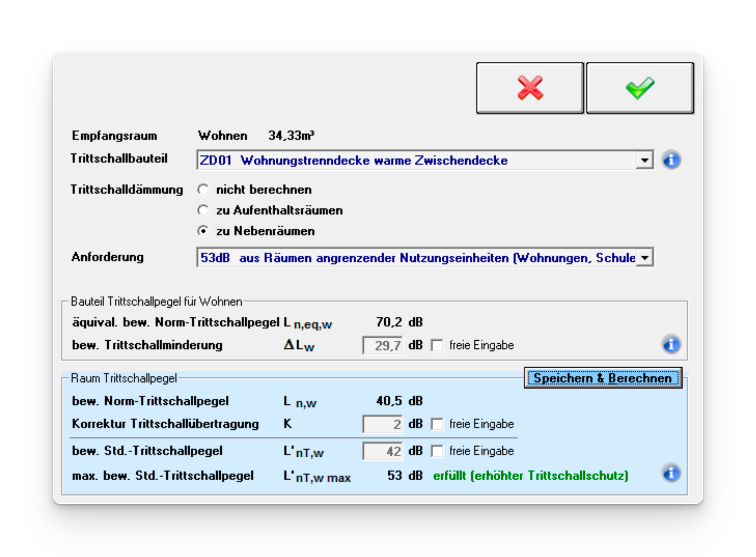Open info icon next to erfüllt status
756x557 pixels.
pos(671,473)
